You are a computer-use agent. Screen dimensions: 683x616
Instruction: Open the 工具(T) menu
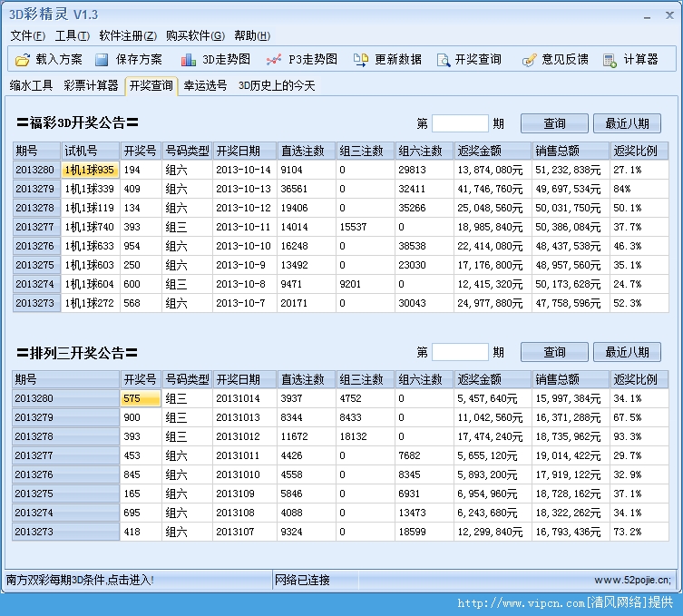click(x=73, y=35)
